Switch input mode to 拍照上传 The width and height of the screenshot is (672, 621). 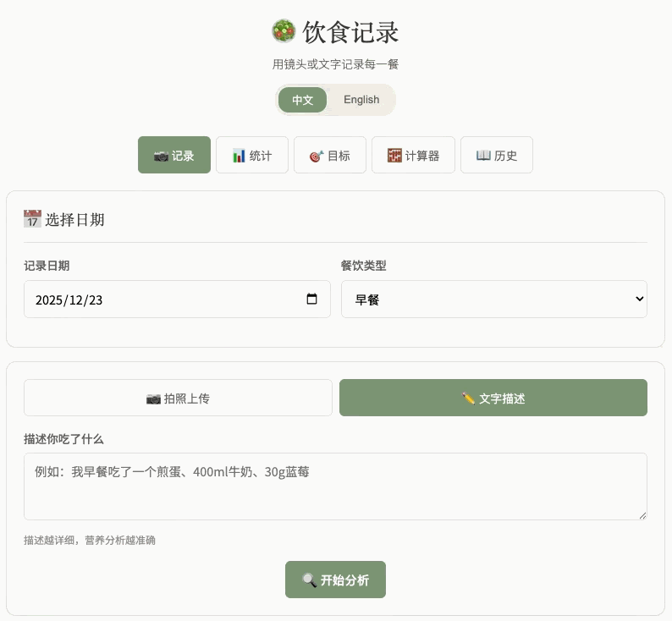coord(178,398)
